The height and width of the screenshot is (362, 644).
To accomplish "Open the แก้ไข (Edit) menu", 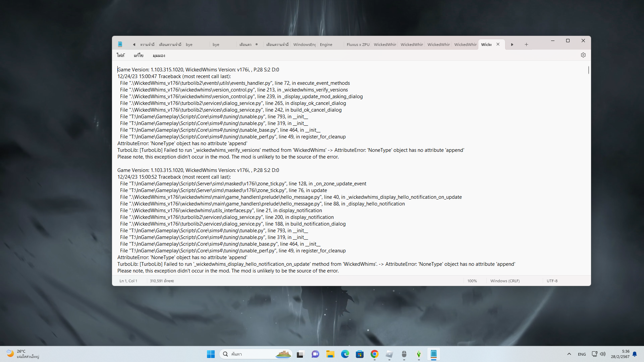I will (x=139, y=55).
